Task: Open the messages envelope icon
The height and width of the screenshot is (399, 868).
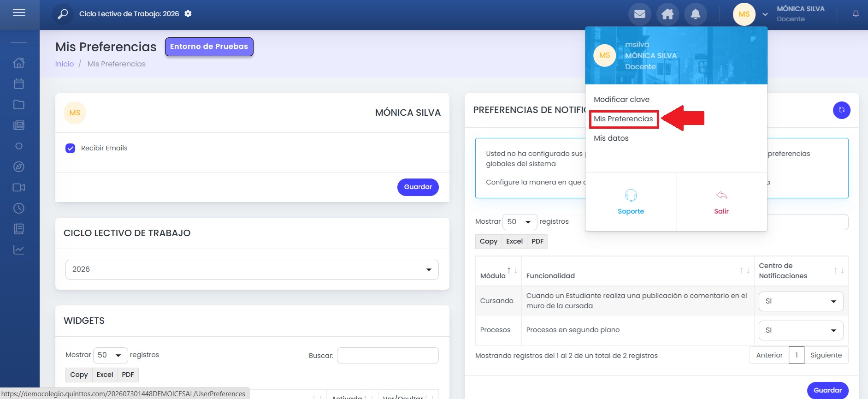Action: pyautogui.click(x=640, y=14)
